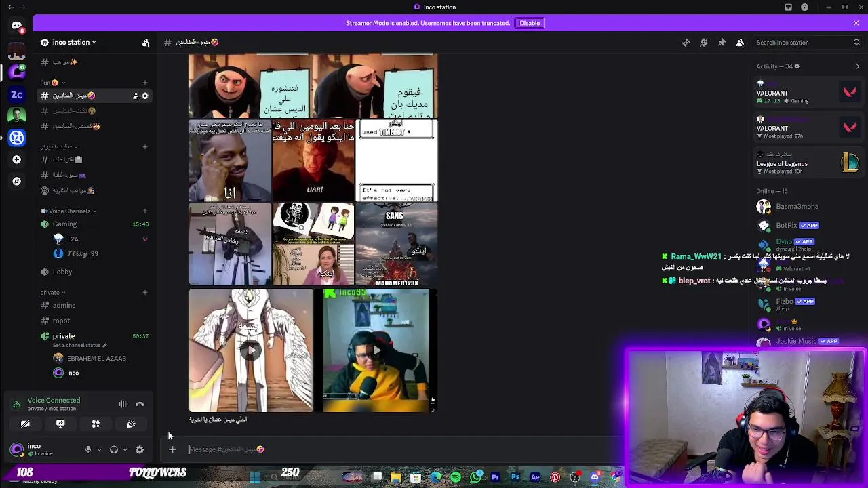
Task: Mute microphone button
Action: (x=87, y=449)
